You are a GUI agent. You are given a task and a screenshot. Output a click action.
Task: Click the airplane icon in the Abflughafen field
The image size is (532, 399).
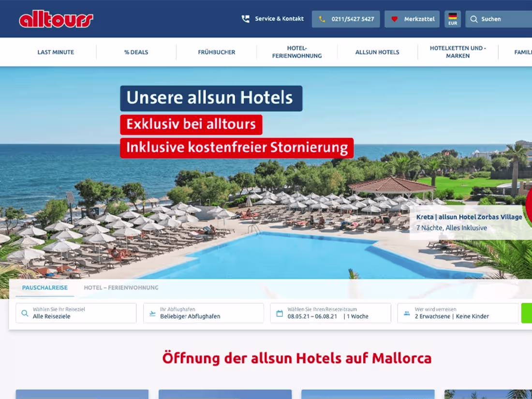[x=152, y=313]
